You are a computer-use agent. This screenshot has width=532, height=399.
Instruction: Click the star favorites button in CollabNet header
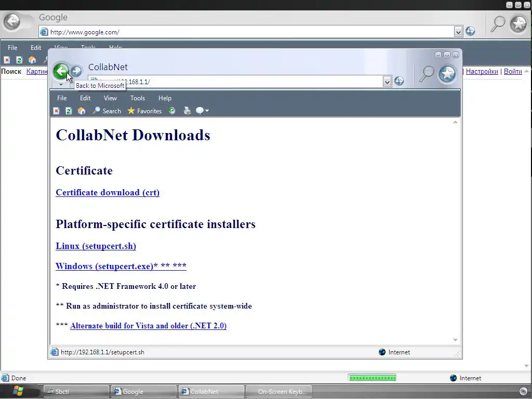447,73
